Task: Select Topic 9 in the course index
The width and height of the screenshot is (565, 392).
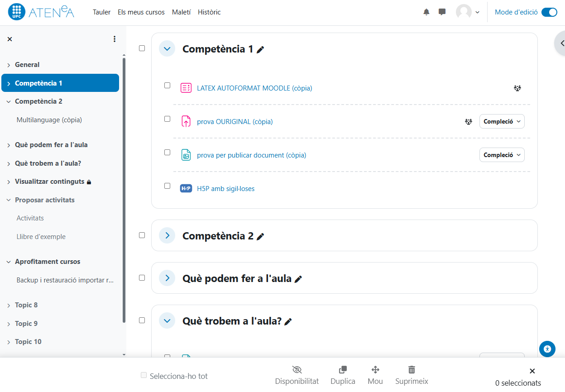Action: point(26,324)
